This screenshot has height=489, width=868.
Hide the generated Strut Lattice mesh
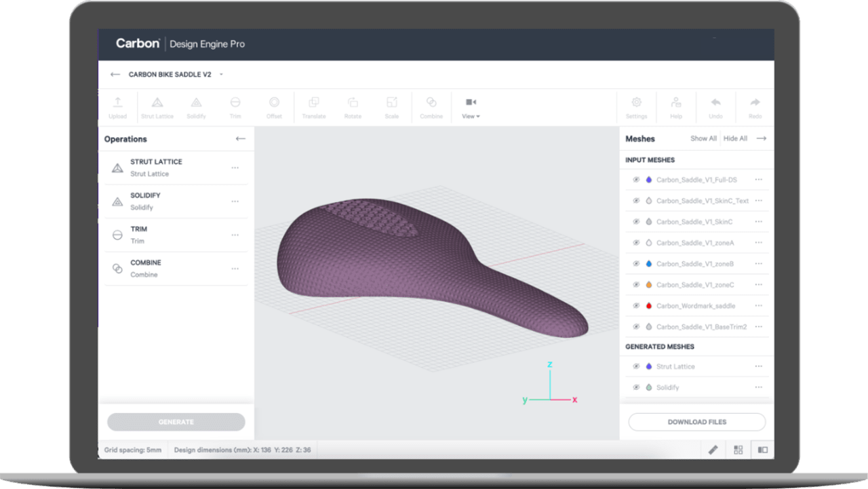635,366
